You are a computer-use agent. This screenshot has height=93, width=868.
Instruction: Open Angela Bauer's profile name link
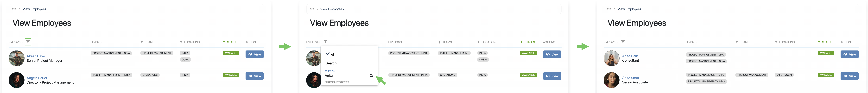[37, 78]
